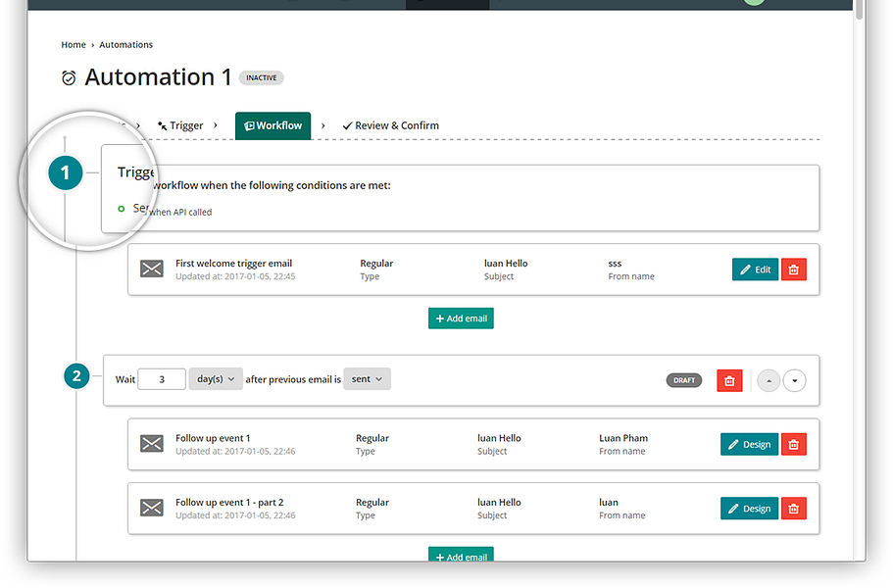
Task: Select the Workflow step tab
Action: pos(273,125)
